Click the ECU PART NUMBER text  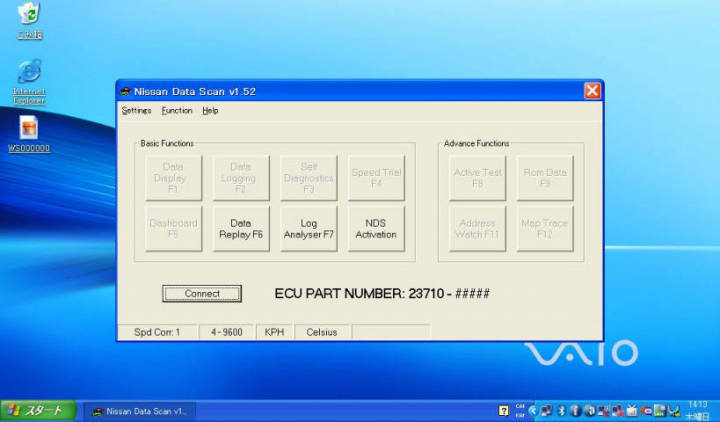pyautogui.click(x=382, y=293)
